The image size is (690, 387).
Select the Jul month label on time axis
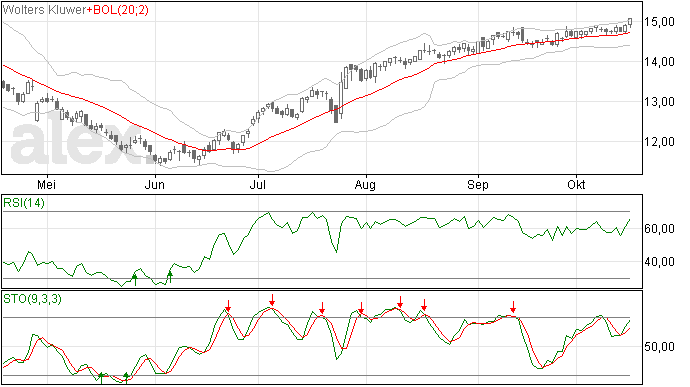tap(258, 184)
